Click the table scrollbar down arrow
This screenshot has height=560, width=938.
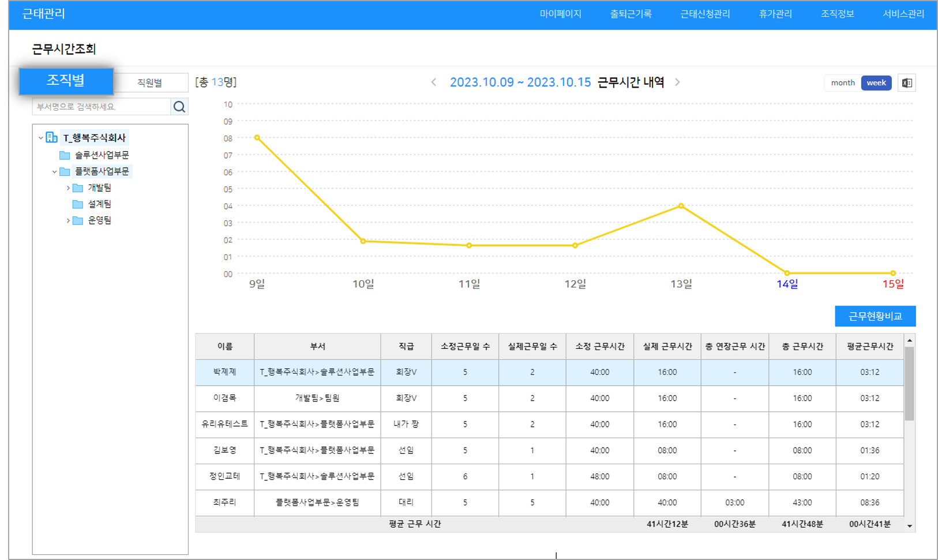[910, 526]
